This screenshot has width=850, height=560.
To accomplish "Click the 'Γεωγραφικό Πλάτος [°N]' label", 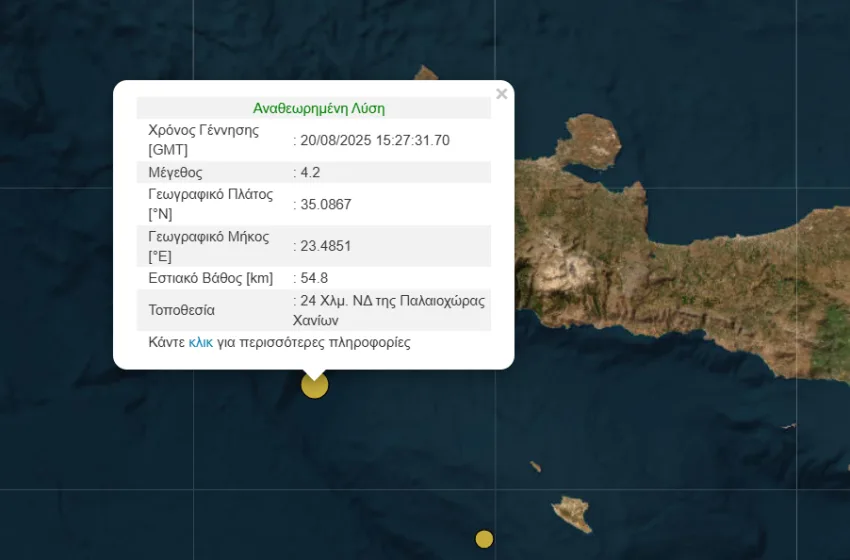I will (210, 204).
